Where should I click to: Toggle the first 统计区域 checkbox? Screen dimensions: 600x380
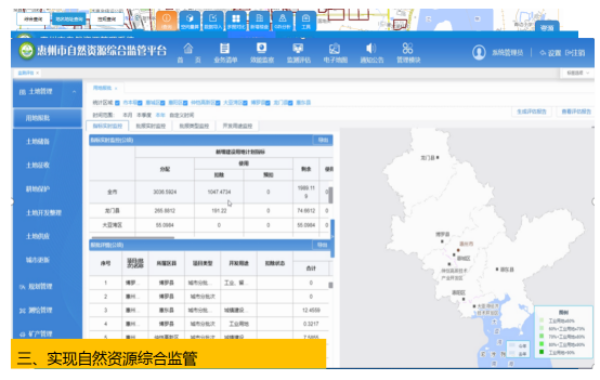[x=117, y=103]
